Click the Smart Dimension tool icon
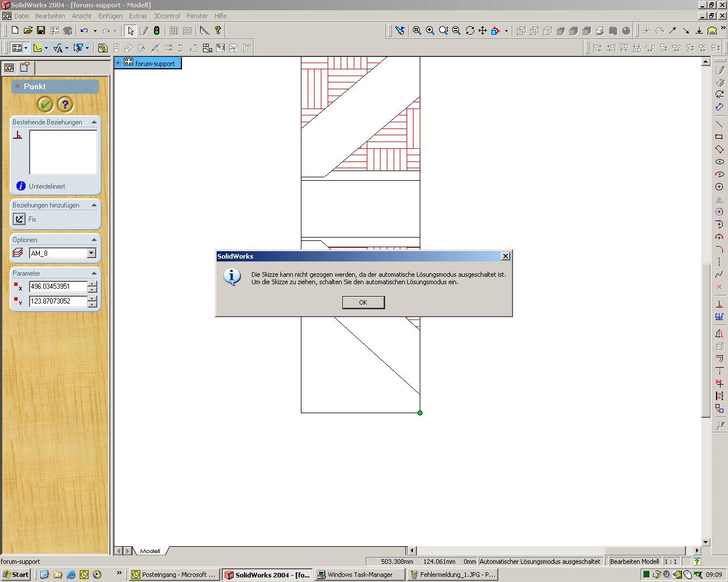728x582 pixels. coord(719,107)
